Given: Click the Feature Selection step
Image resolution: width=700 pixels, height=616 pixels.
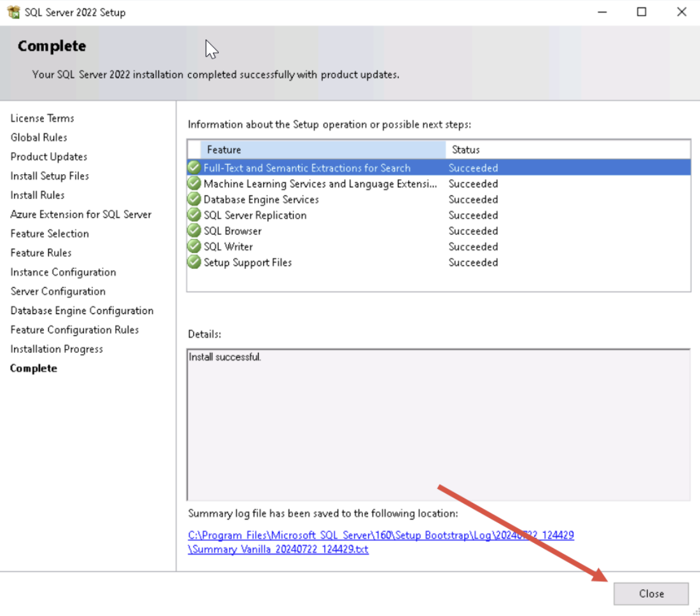Looking at the screenshot, I should coord(50,233).
